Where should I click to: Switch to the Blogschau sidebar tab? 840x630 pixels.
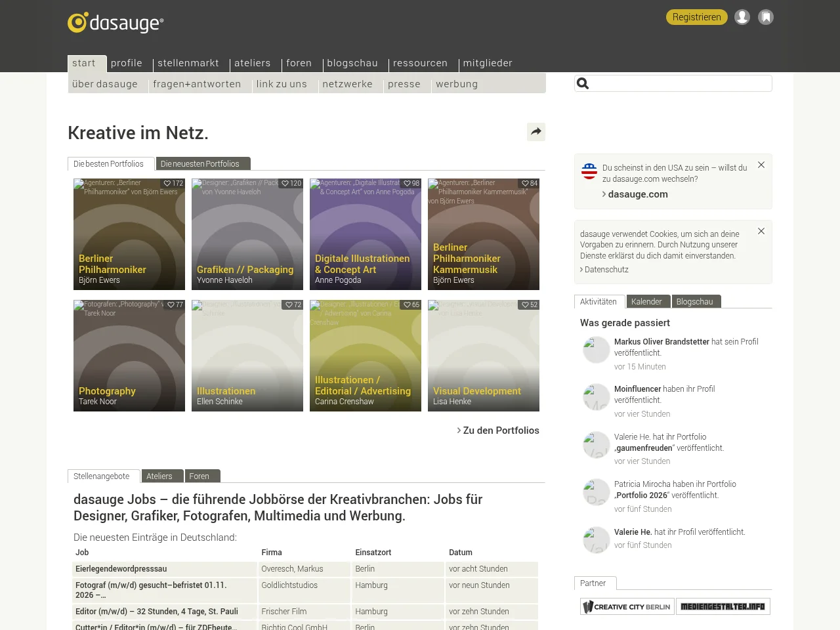coord(696,302)
